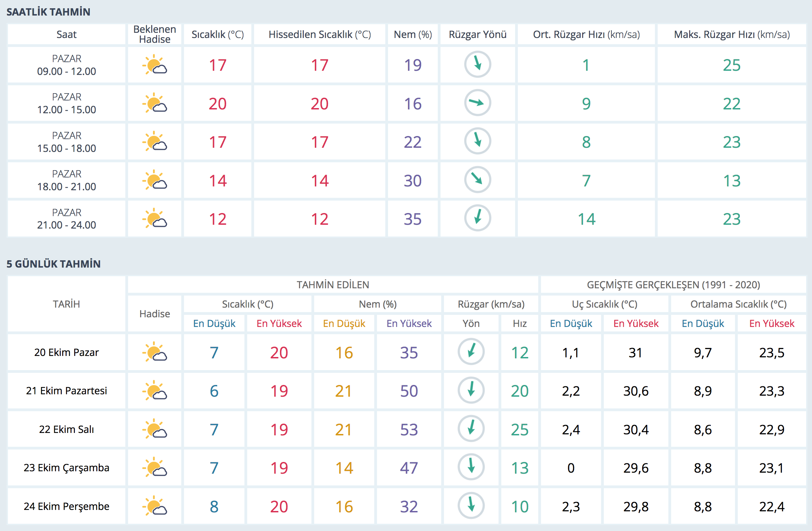Click the 24 Ekim Perşembe date cell
This screenshot has height=531, width=812.
66,506
